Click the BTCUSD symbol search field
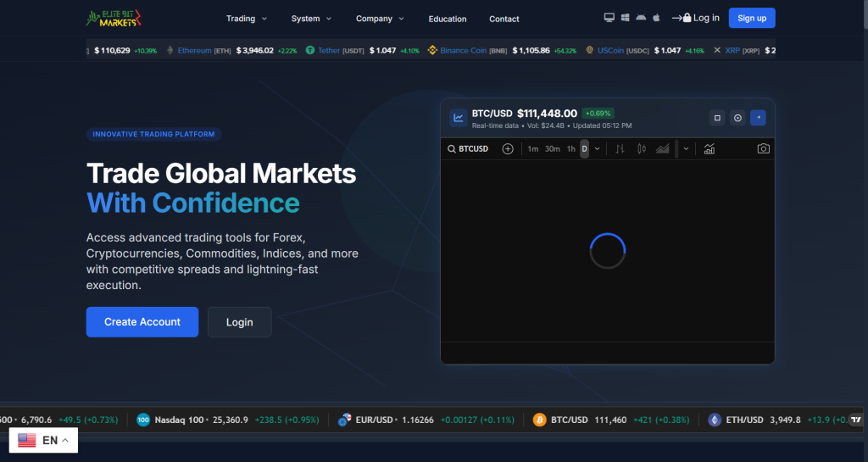 tap(472, 149)
